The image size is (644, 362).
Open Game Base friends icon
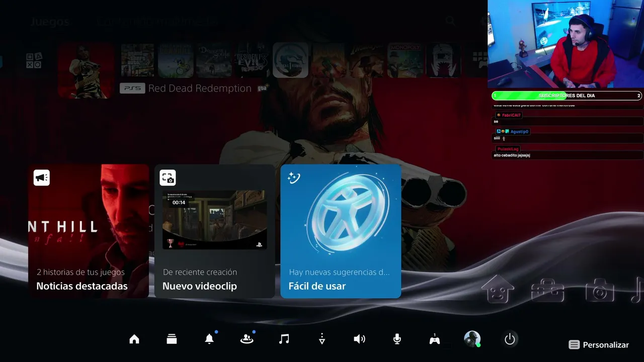247,339
